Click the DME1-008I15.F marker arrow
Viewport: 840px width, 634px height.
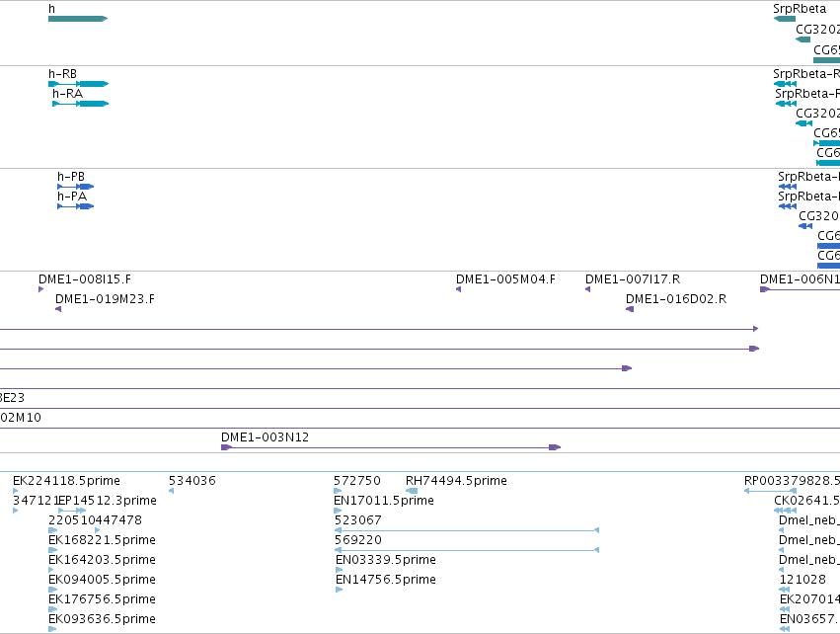41,289
